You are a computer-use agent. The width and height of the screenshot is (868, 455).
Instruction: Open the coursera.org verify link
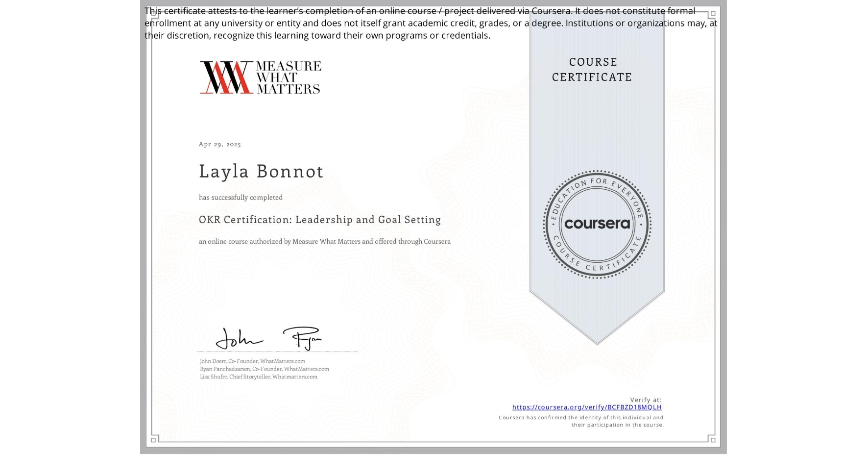point(587,407)
